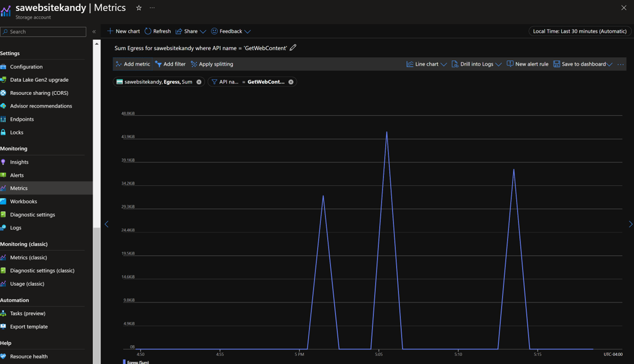
Task: Click the Workbooks sidebar icon
Action: [4, 202]
